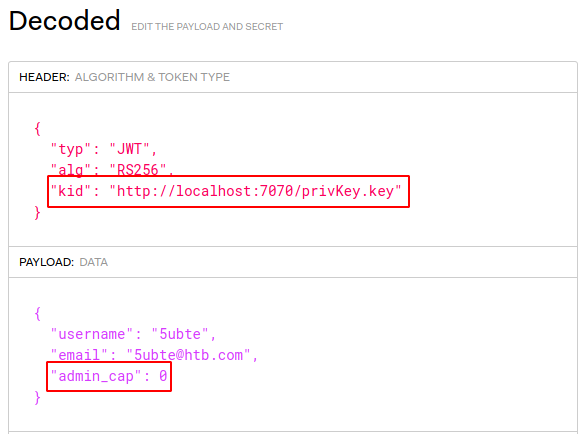Click the HEADER section label
581x434 pixels.
click(x=44, y=77)
